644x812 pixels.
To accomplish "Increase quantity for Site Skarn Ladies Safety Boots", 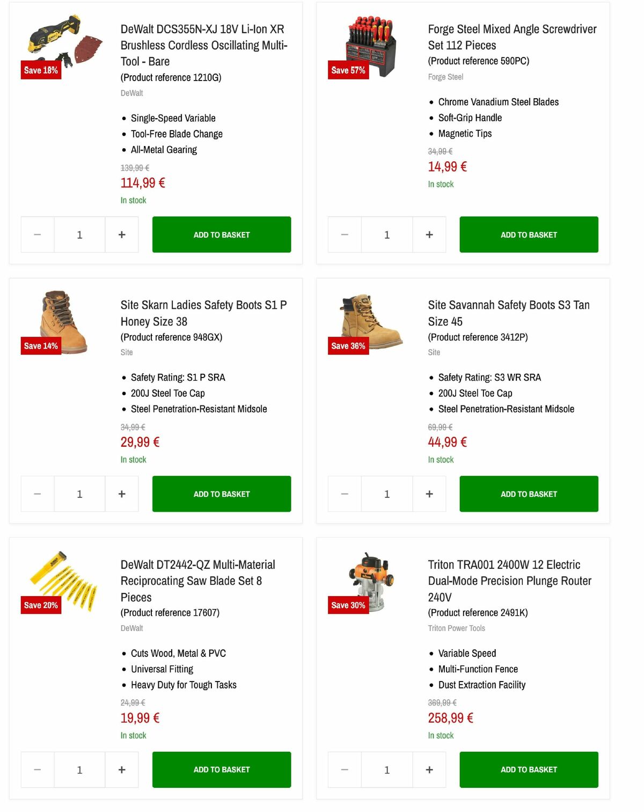I will [121, 494].
